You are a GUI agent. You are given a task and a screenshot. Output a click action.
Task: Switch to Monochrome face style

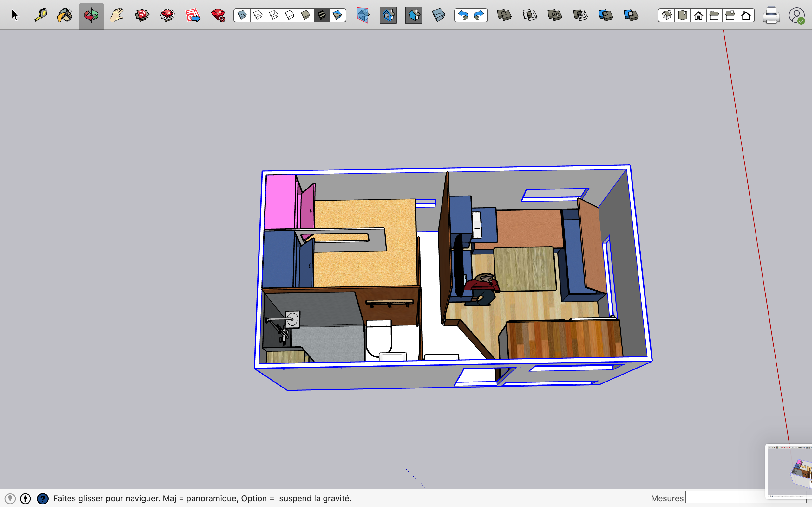(x=337, y=16)
